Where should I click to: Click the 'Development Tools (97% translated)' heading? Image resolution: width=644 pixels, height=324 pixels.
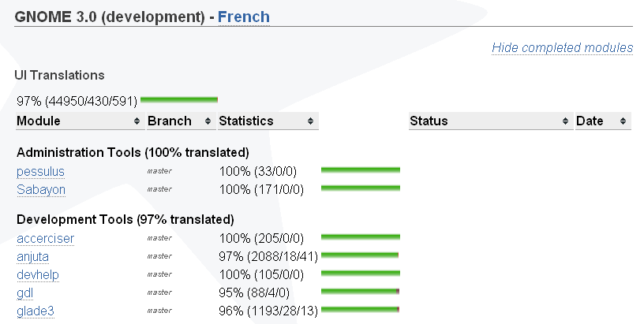[x=125, y=219]
